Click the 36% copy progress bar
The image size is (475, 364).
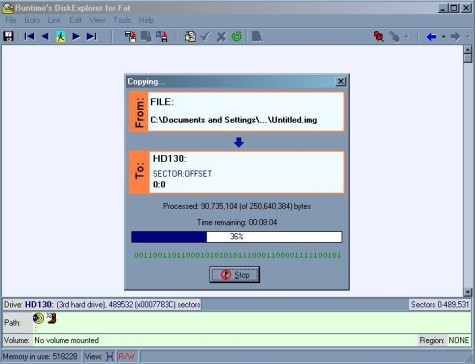tap(237, 237)
